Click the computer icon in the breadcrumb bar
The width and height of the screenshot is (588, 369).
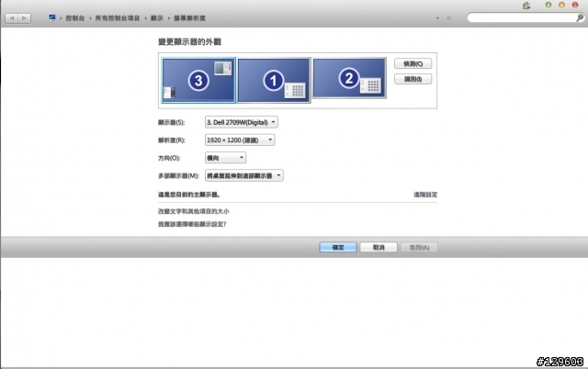click(52, 17)
